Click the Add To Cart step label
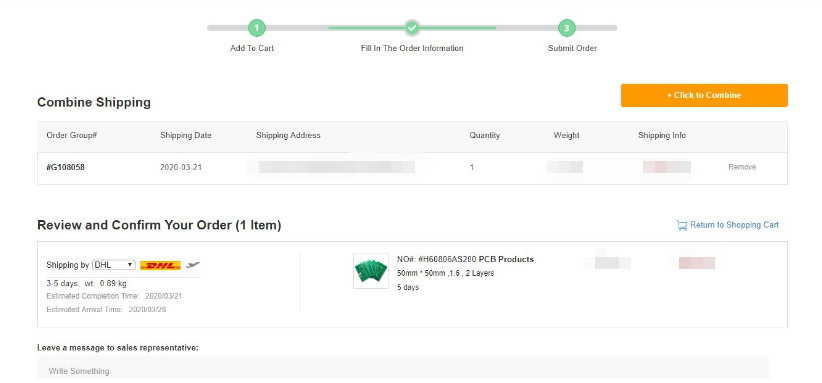 pyautogui.click(x=252, y=48)
